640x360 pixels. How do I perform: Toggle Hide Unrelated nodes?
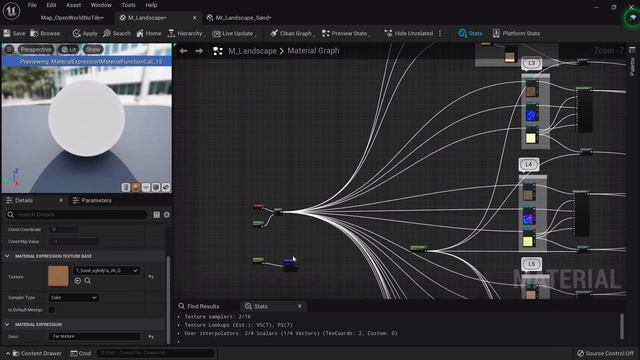409,33
